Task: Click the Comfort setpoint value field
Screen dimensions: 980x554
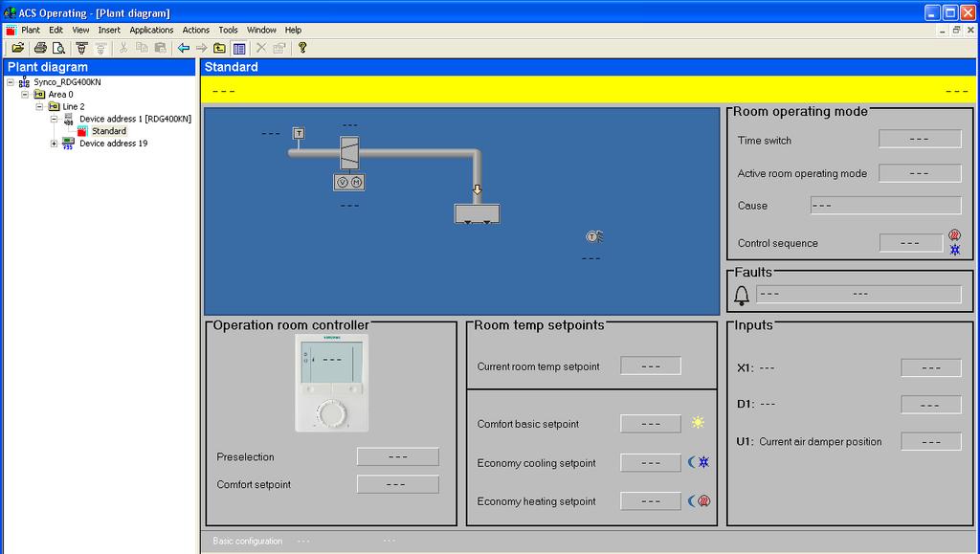Action: coord(397,484)
